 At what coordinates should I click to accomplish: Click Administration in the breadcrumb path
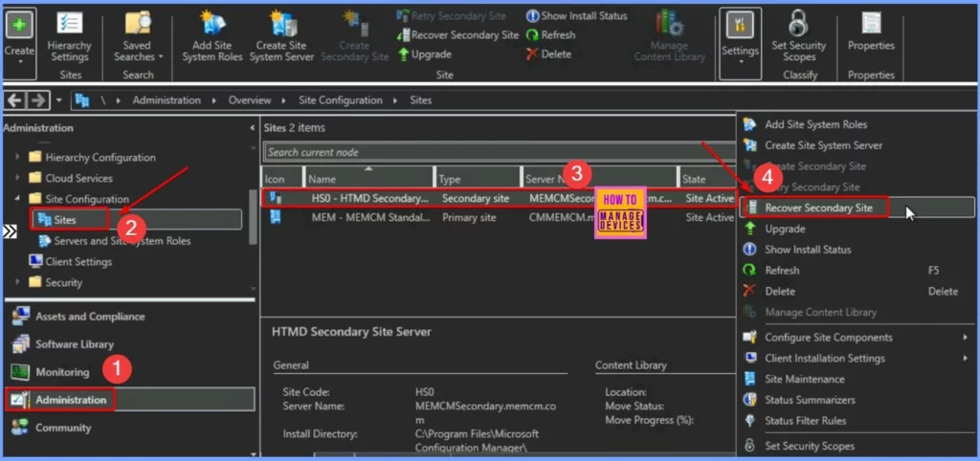167,99
